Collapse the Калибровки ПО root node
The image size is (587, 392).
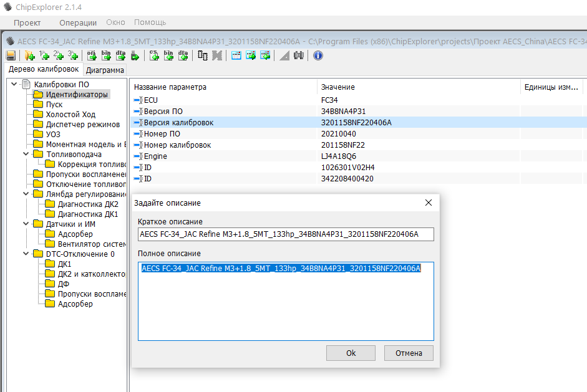pyautogui.click(x=14, y=84)
